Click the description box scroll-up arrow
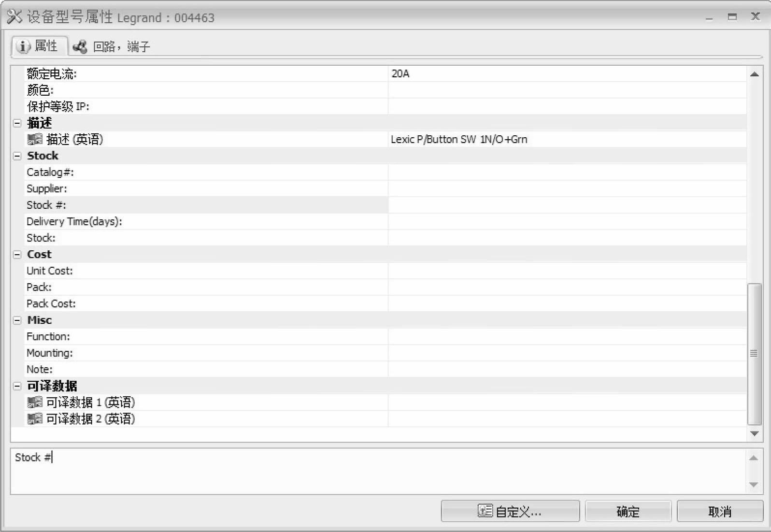Screen dimensions: 771x532 point(754,458)
